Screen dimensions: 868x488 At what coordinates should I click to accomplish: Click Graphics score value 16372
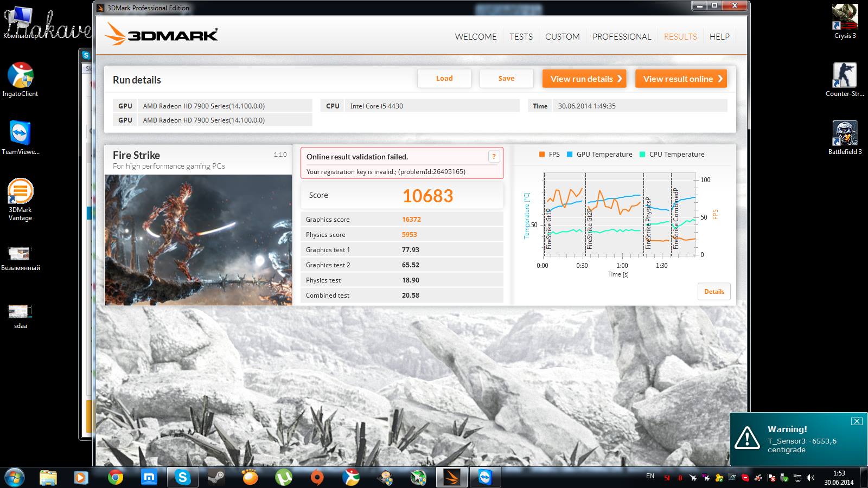coord(411,220)
